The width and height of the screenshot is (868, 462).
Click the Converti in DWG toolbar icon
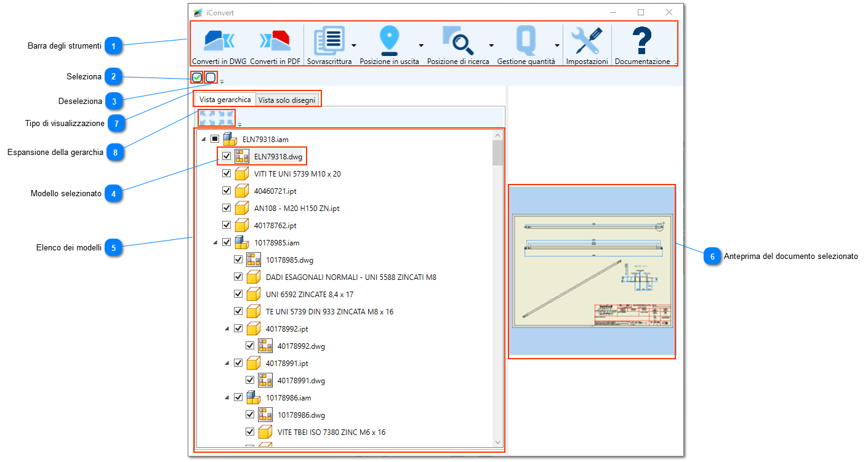point(219,41)
